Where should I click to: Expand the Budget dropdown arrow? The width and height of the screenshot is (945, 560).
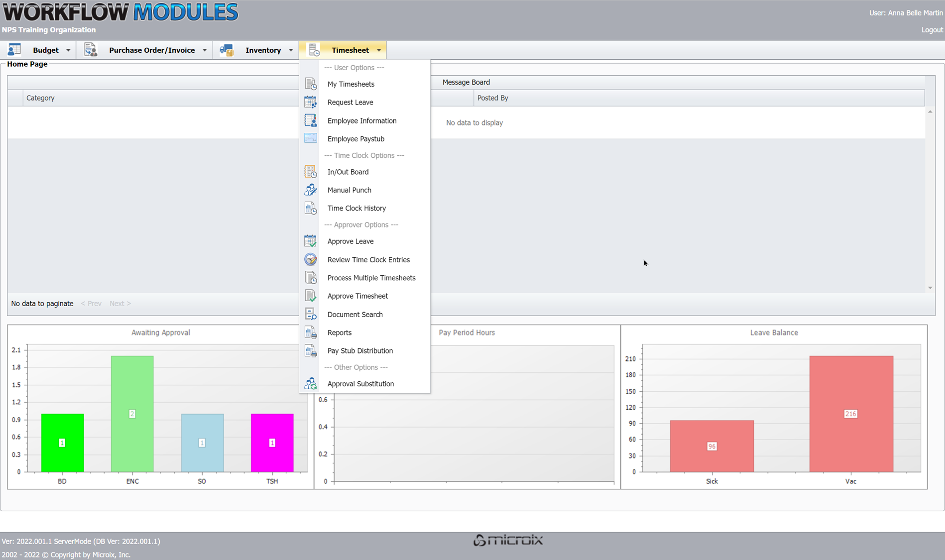pos(68,50)
